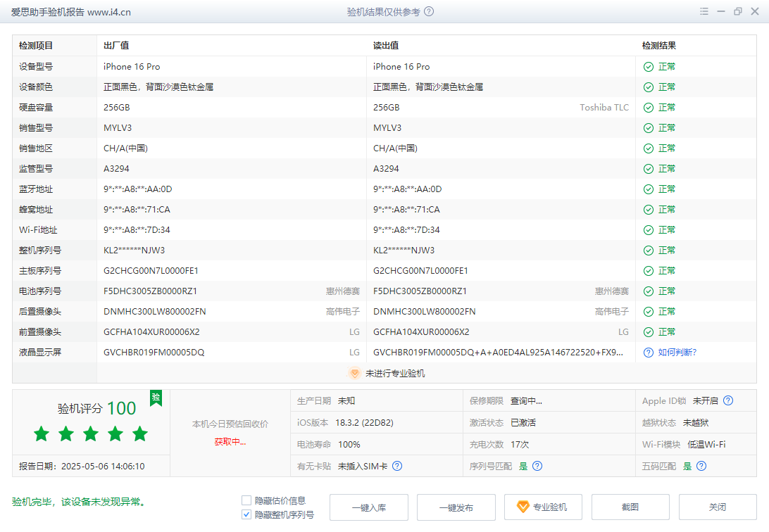Click the help icon next to 五码匹配
769x532 pixels.
[x=701, y=466]
